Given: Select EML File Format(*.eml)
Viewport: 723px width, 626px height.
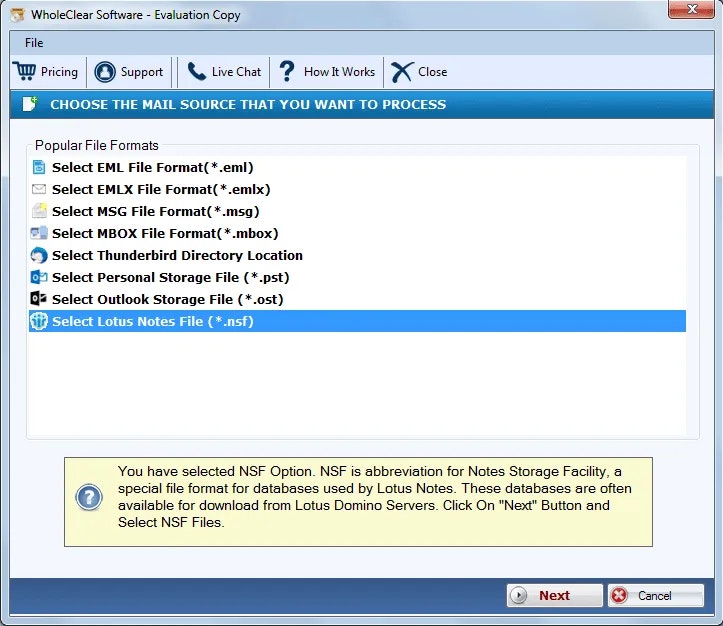Looking at the screenshot, I should coord(357,167).
